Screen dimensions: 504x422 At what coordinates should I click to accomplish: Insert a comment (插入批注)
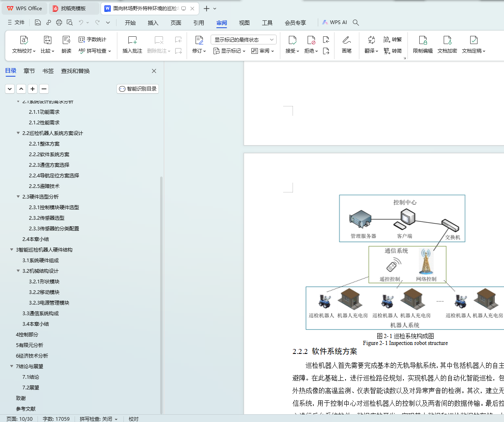(x=132, y=45)
